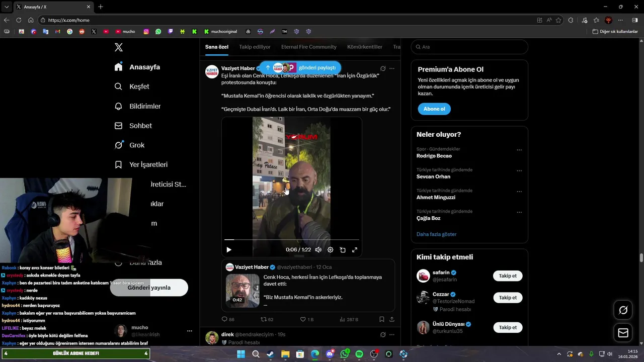
Task: Click the Ara search field
Action: (469, 47)
